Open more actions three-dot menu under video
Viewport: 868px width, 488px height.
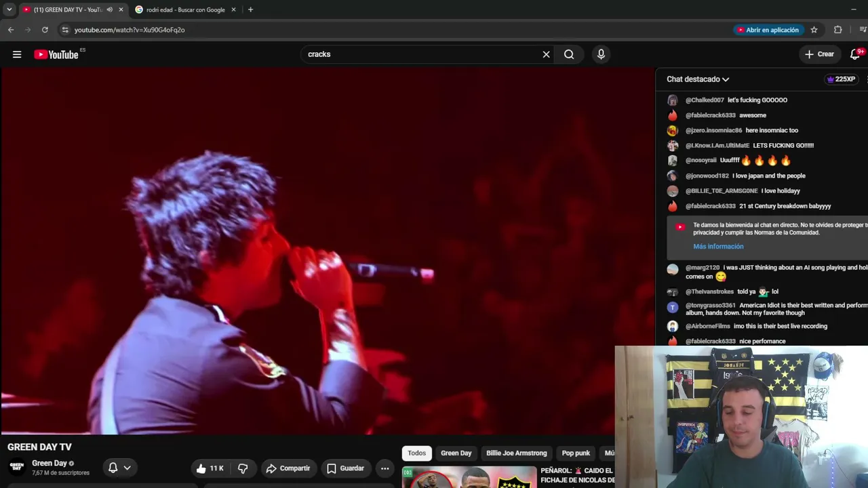[x=384, y=468]
